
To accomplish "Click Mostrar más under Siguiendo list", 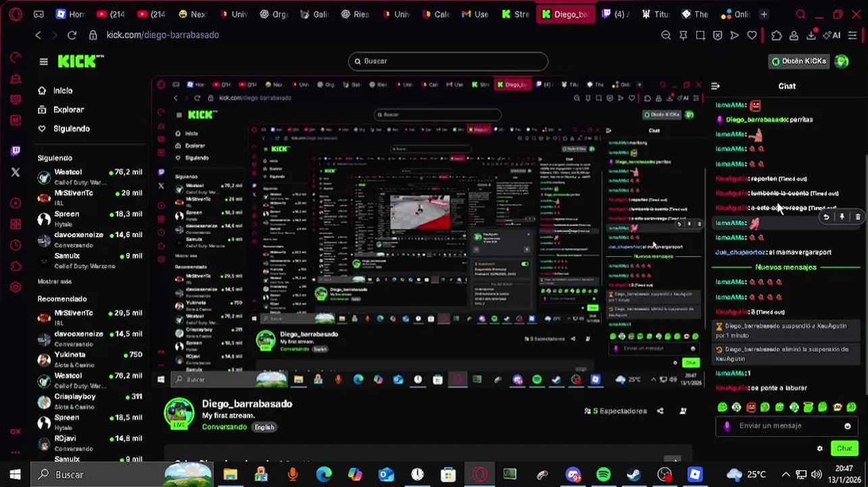I will coord(55,281).
